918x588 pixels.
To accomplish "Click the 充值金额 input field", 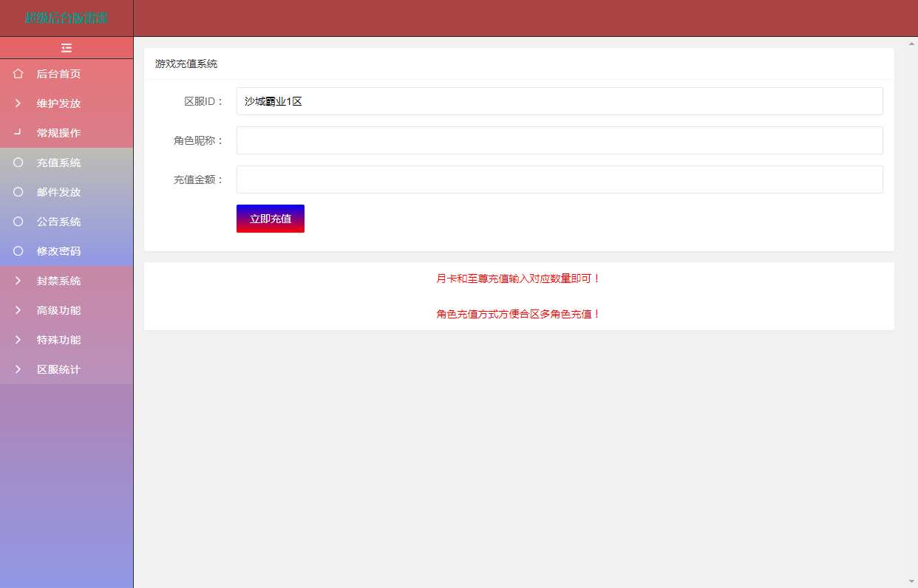I will tap(560, 180).
